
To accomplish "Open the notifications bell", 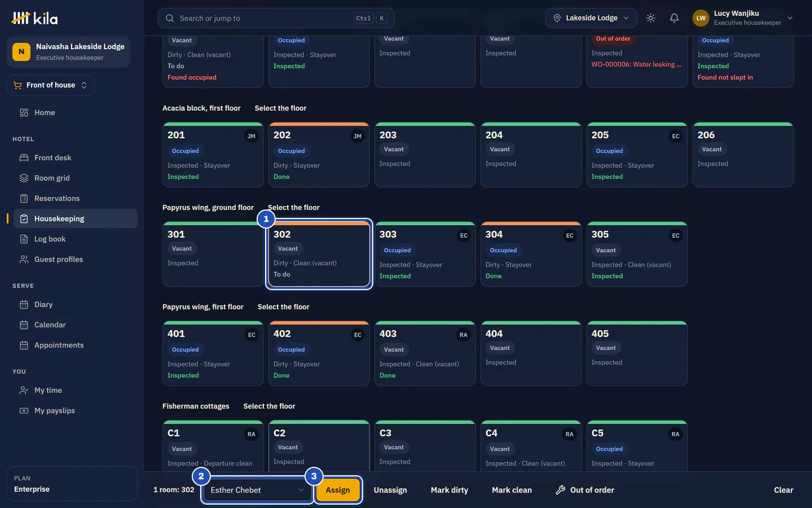I will 674,18.
